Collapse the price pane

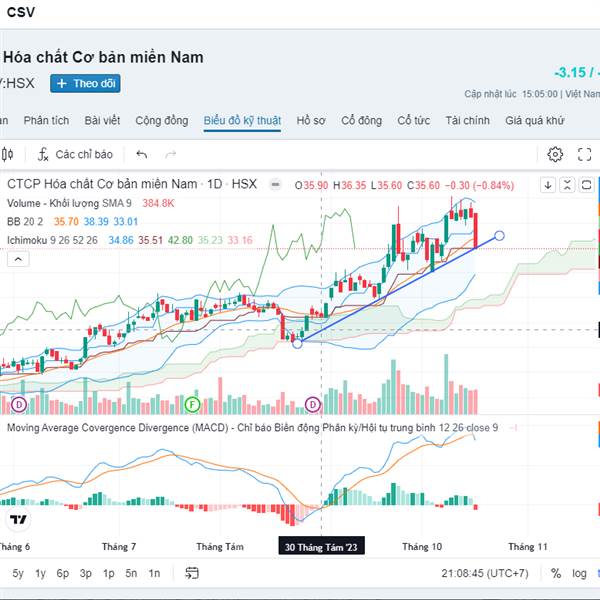coord(567,185)
